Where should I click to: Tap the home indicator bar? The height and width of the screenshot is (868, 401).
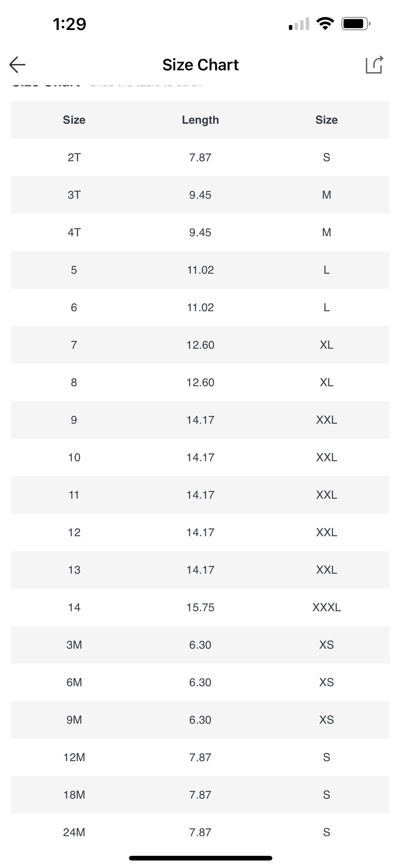coord(200,858)
